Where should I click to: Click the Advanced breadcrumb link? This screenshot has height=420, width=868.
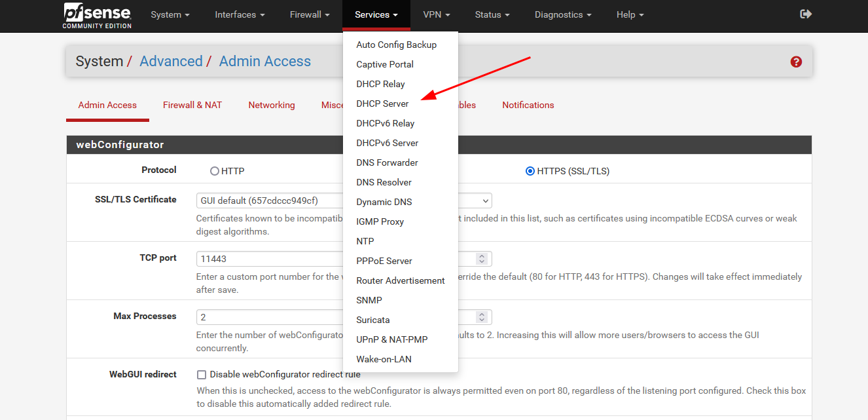pos(171,62)
